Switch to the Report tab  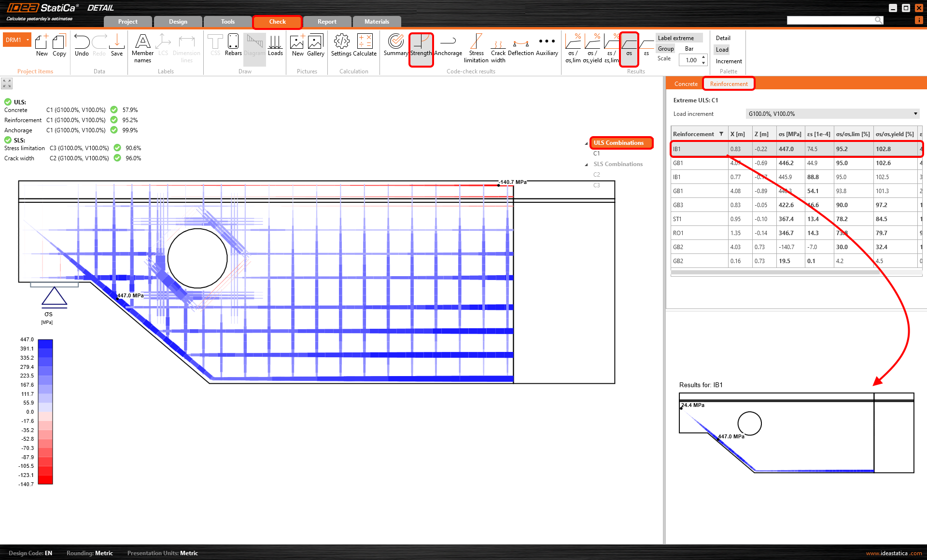point(327,22)
